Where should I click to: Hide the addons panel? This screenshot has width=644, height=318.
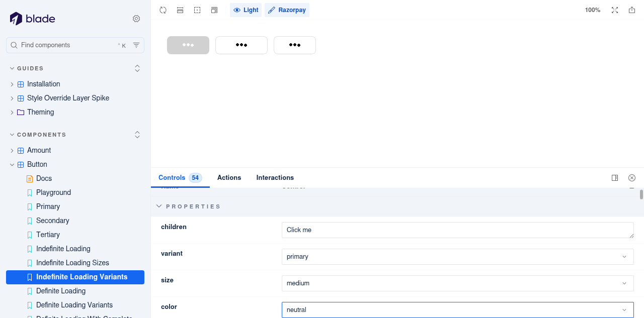click(x=632, y=178)
